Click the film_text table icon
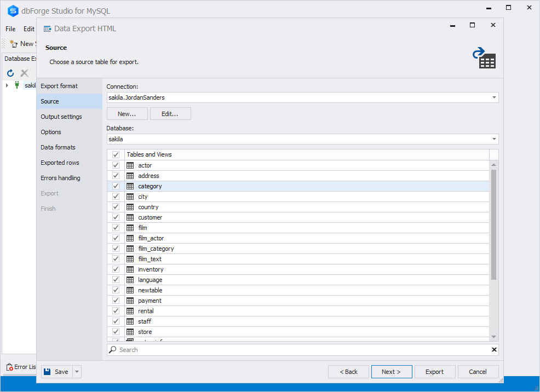Viewport: 540px width, 392px height. coord(130,259)
